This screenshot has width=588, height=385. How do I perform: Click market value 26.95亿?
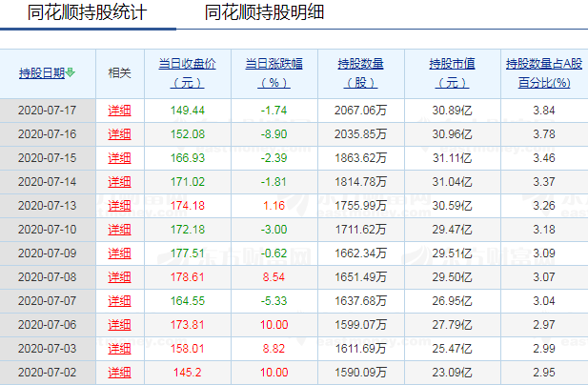coord(453,301)
